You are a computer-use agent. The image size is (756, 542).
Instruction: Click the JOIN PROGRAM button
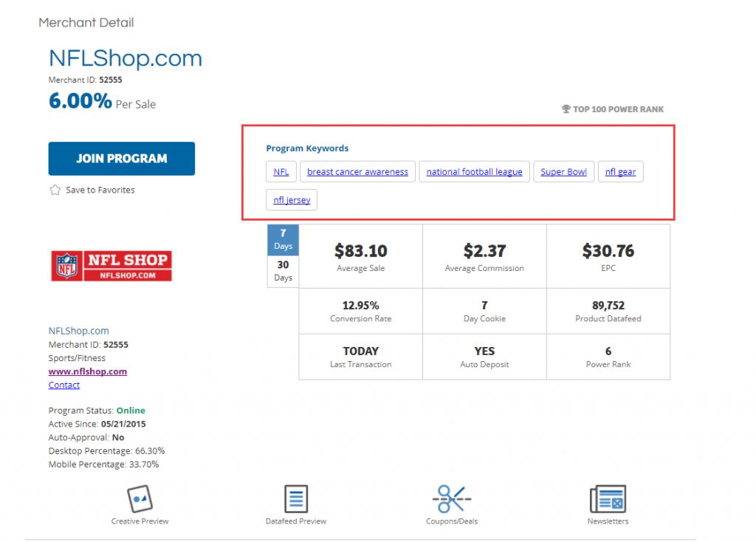point(122,159)
